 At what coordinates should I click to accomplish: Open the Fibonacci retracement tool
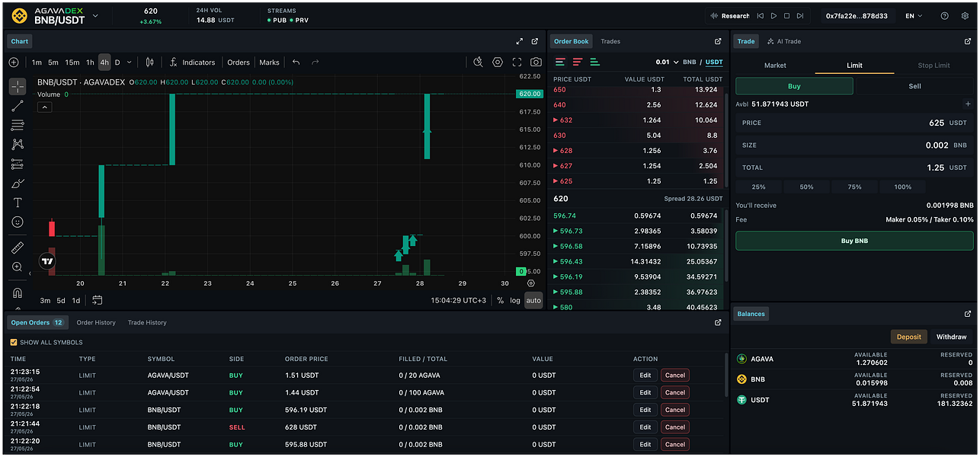(x=17, y=125)
